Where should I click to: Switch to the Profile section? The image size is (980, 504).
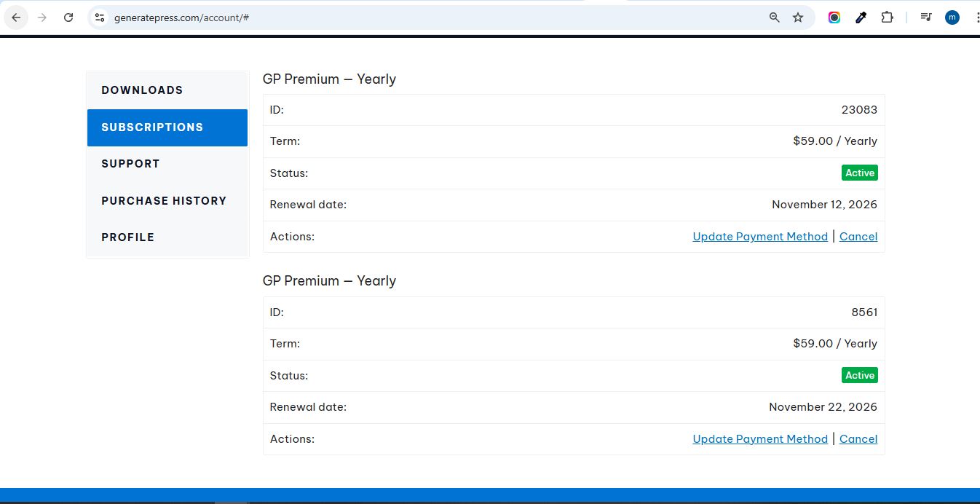[167, 237]
